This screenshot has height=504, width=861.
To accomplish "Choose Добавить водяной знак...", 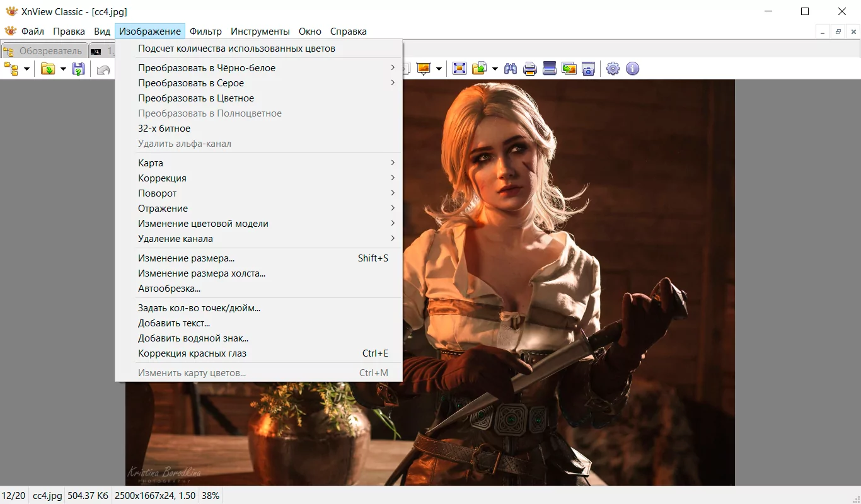I will [258, 338].
